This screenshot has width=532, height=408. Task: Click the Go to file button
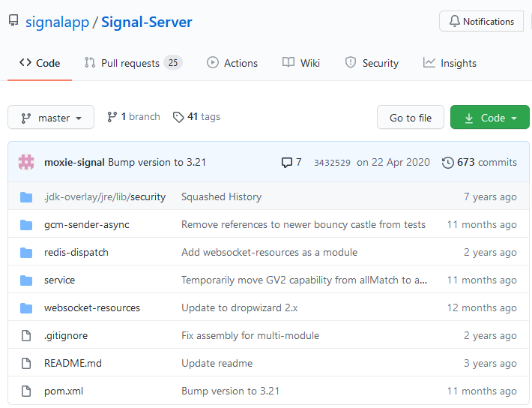pyautogui.click(x=411, y=117)
